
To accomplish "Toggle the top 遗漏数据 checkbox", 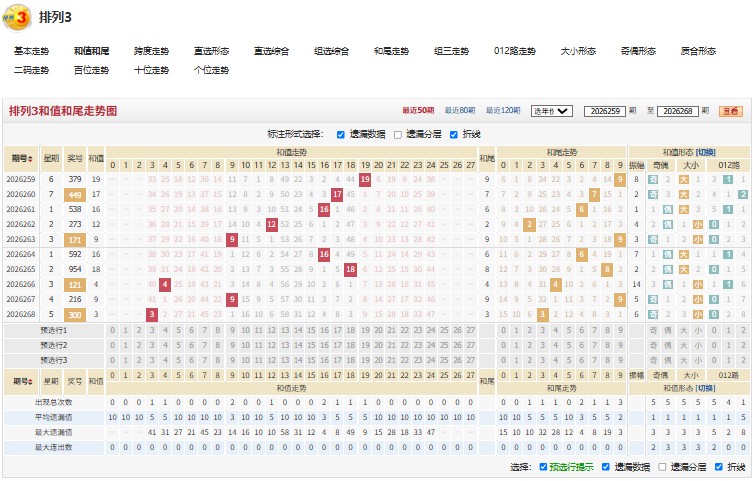I will pyautogui.click(x=341, y=135).
